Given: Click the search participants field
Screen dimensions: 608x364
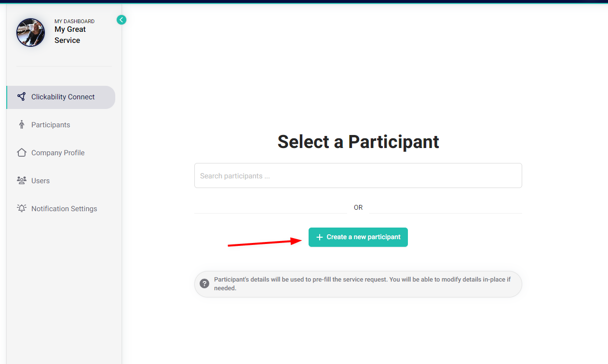Looking at the screenshot, I should tap(358, 175).
